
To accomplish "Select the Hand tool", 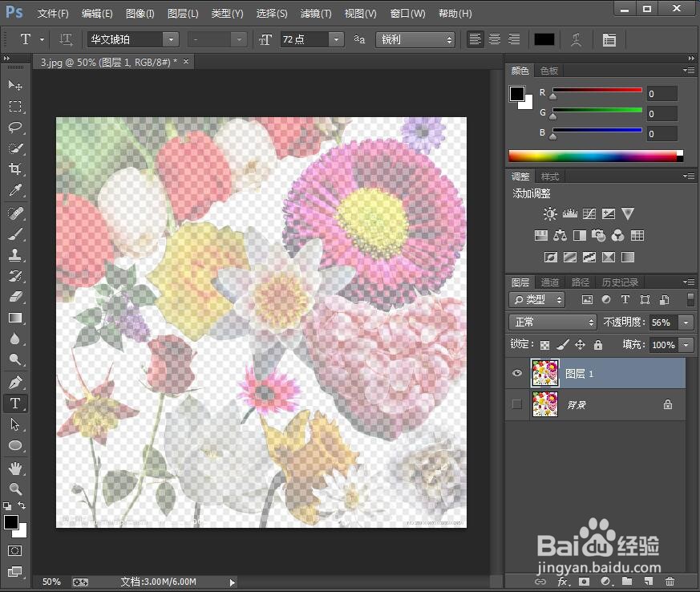I will coord(14,468).
